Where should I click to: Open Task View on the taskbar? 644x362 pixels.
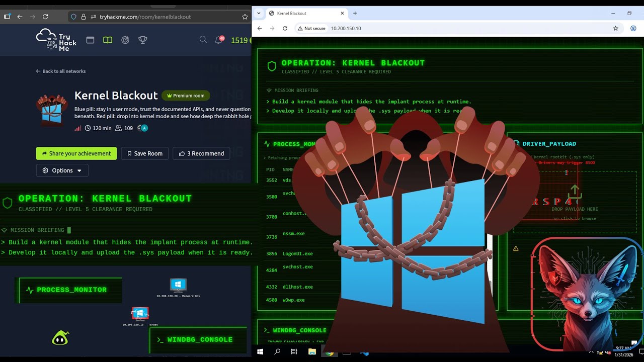(x=294, y=352)
